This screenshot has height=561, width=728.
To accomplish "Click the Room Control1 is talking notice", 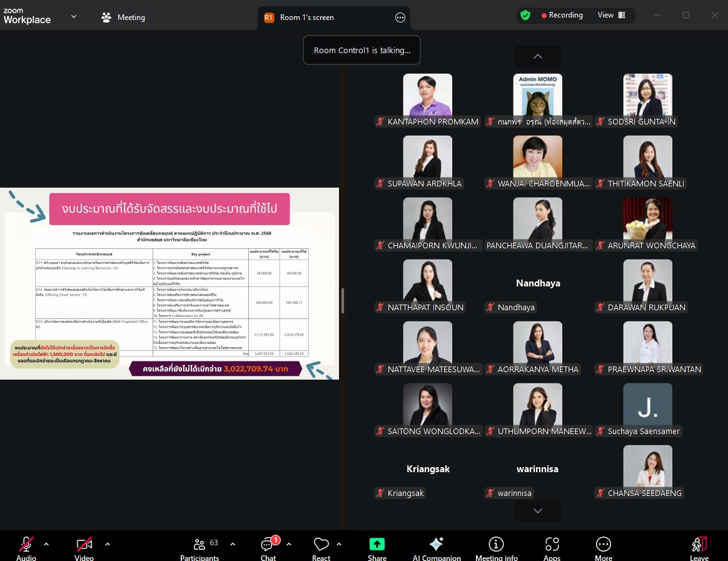I will pyautogui.click(x=361, y=50).
